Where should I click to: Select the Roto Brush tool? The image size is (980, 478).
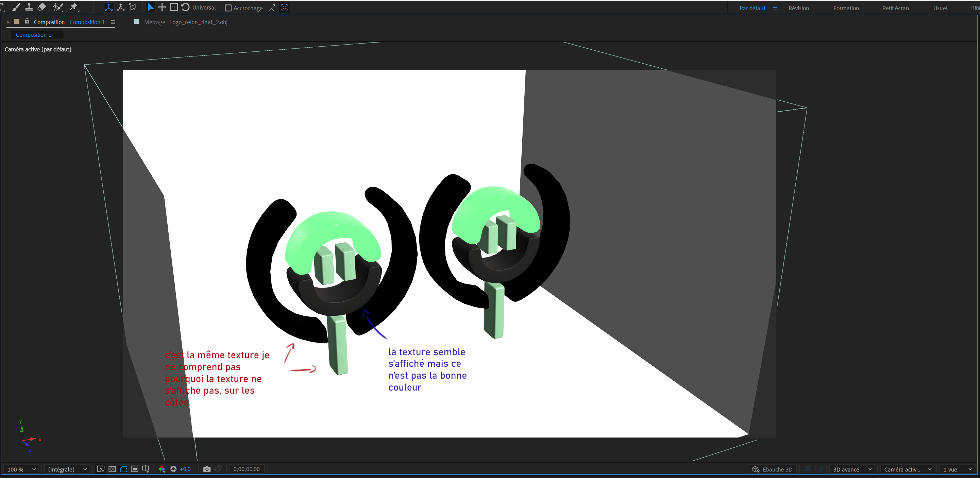58,7
